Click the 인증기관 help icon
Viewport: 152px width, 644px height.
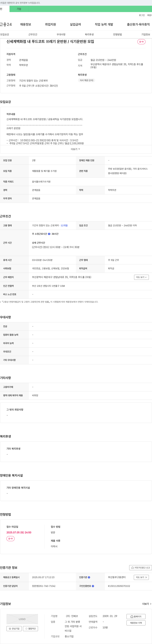[x=89, y=578]
